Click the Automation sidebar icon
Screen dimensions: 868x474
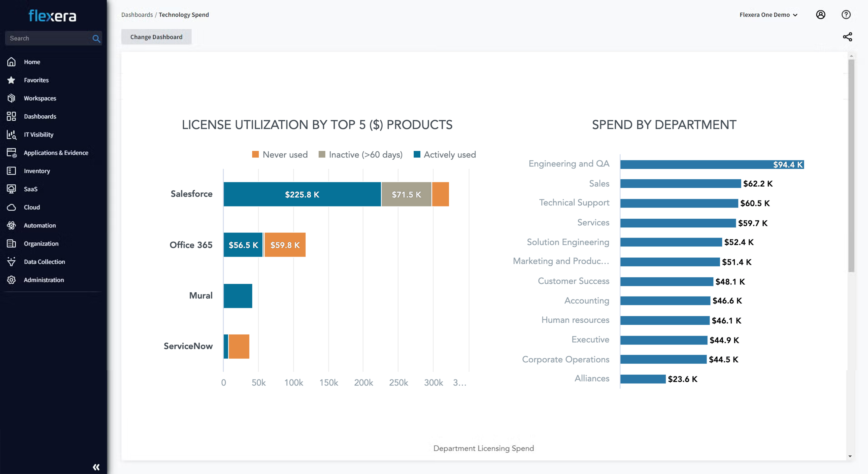tap(11, 225)
